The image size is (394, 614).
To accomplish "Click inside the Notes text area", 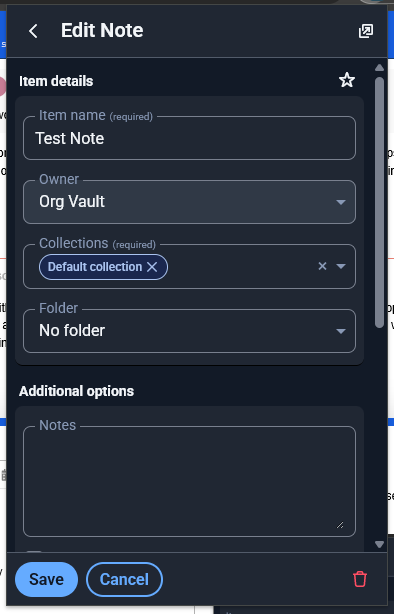I will click(x=189, y=481).
